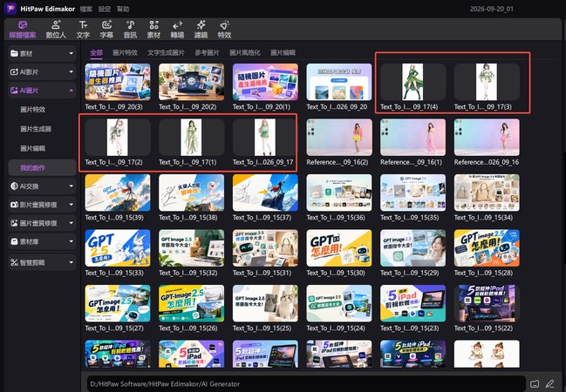Expand the AI影片 section arrow

(72, 71)
